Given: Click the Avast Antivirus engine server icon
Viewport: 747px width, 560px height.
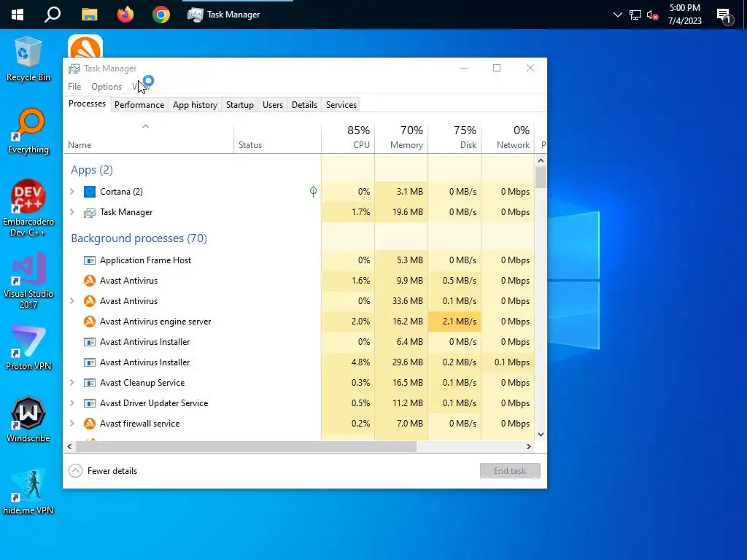Looking at the screenshot, I should pyautogui.click(x=90, y=322).
